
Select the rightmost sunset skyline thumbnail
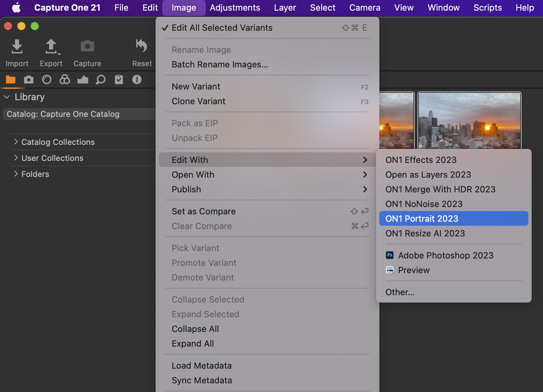pyautogui.click(x=469, y=121)
